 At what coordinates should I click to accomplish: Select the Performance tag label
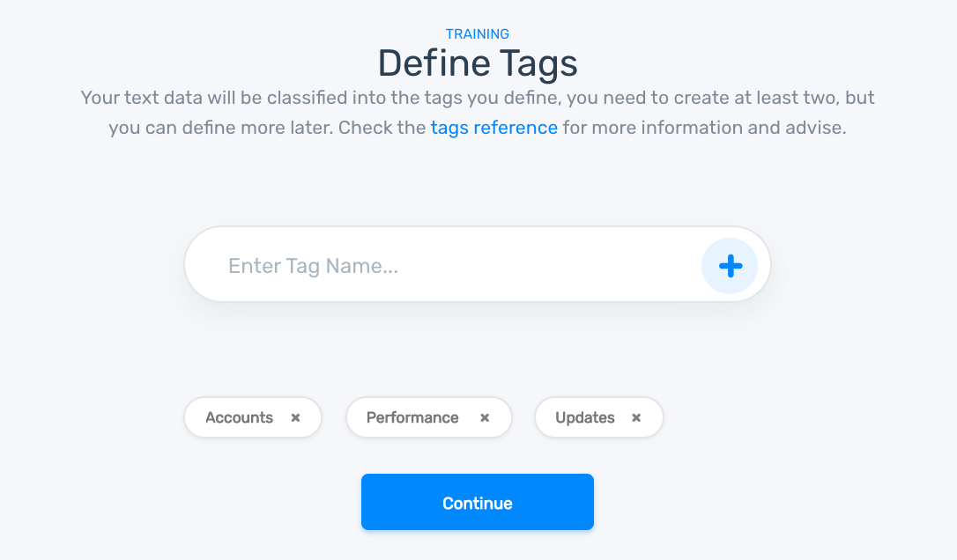tap(412, 417)
